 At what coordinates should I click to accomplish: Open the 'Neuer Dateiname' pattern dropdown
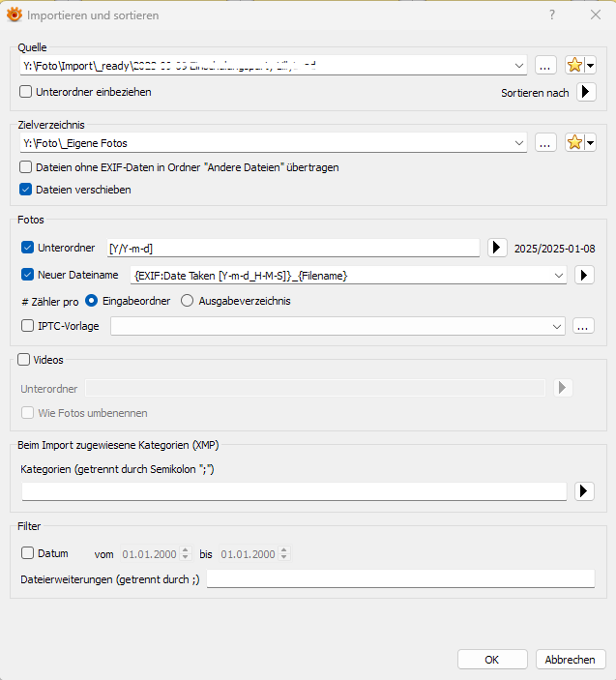pyautogui.click(x=560, y=276)
